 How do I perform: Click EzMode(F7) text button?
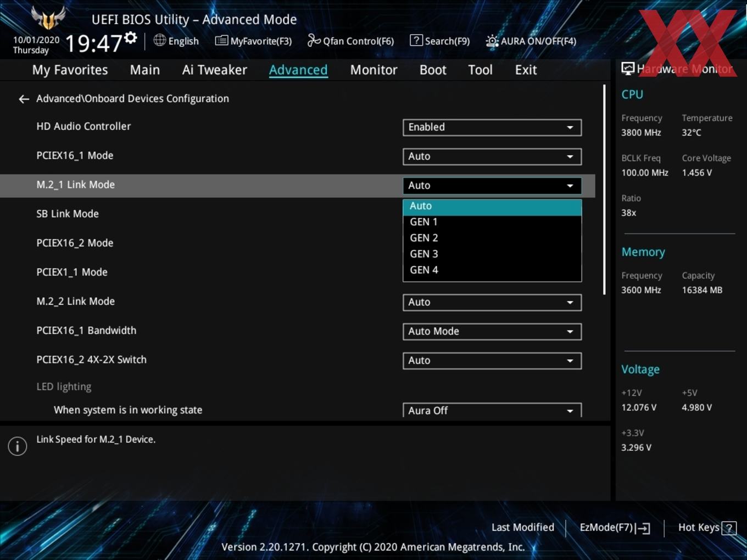tap(606, 528)
